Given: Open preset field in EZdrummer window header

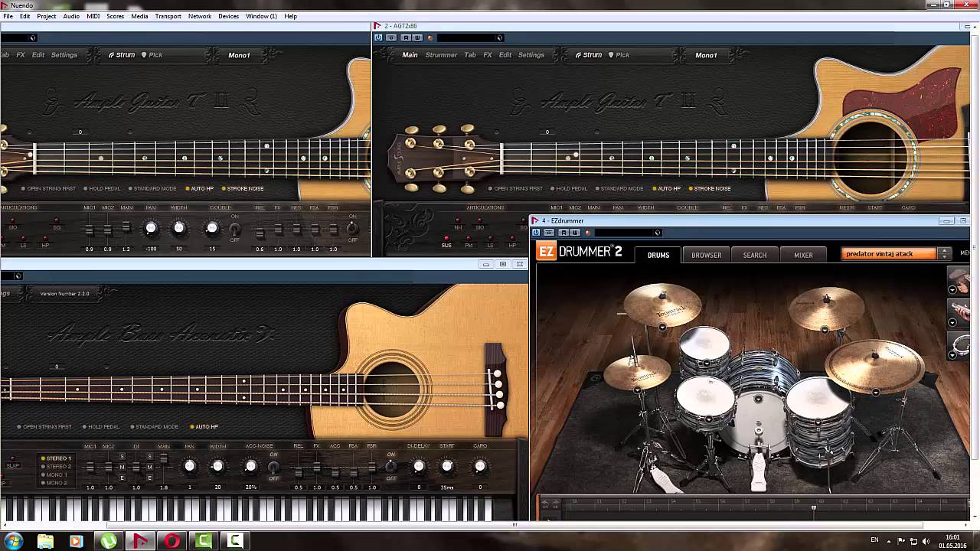Looking at the screenshot, I should pyautogui.click(x=627, y=233).
